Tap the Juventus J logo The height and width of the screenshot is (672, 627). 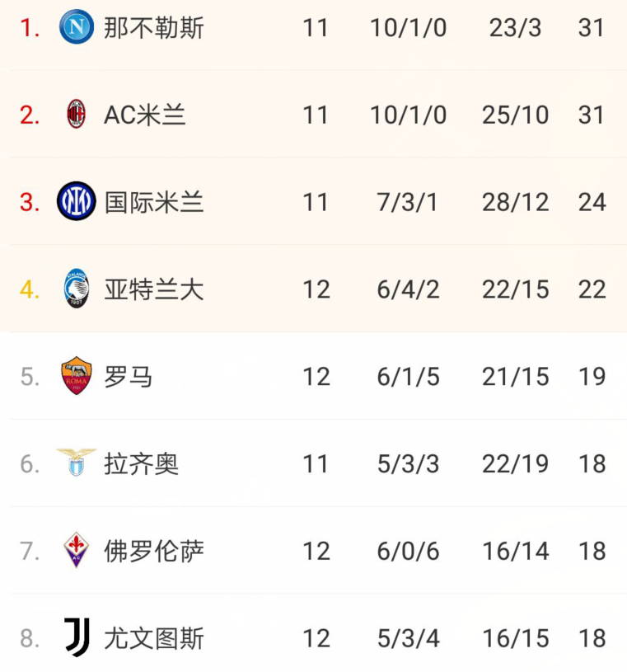[77, 637]
